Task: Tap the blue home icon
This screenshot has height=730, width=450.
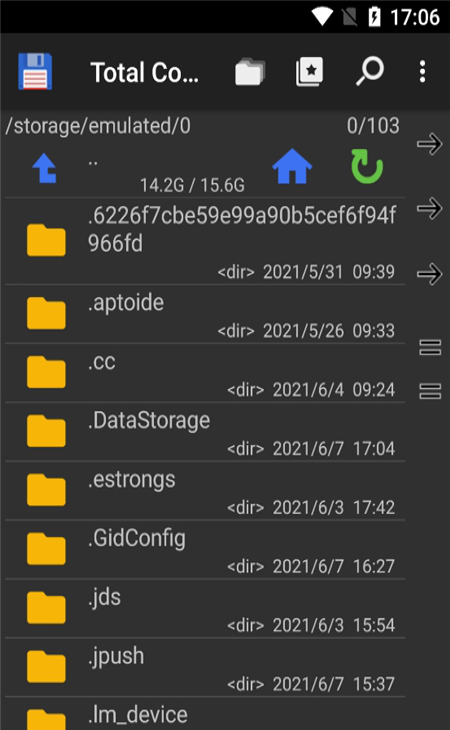Action: [x=292, y=166]
